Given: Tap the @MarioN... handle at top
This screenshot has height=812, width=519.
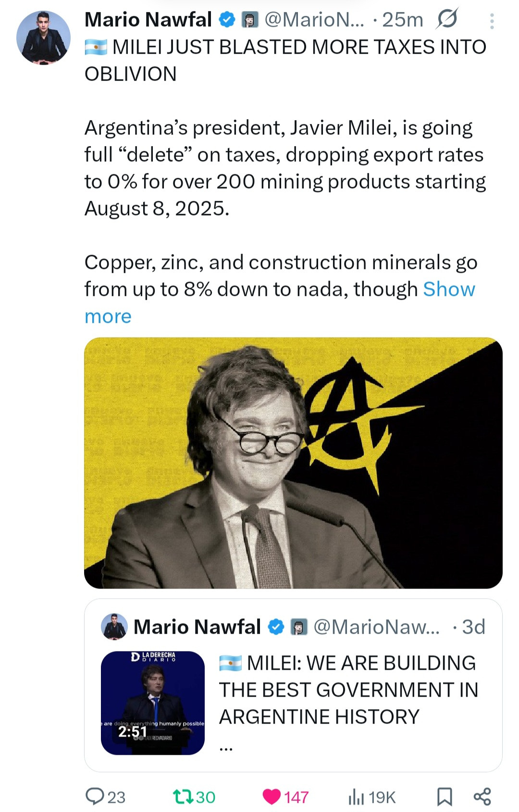Looking at the screenshot, I should 314,20.
